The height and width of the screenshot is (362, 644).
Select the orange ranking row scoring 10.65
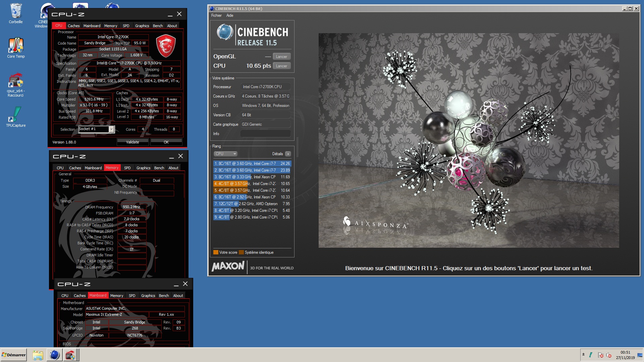252,184
